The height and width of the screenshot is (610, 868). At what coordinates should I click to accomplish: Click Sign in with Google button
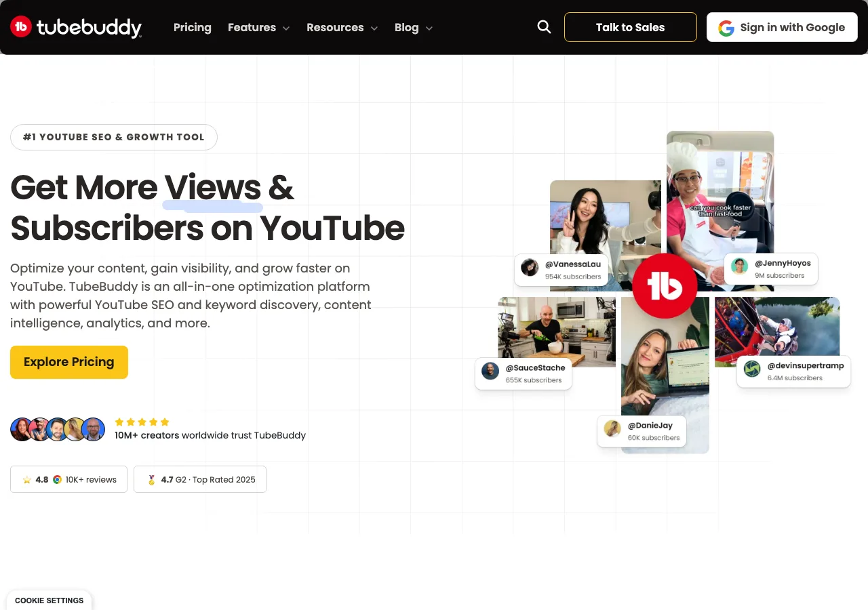pos(782,27)
